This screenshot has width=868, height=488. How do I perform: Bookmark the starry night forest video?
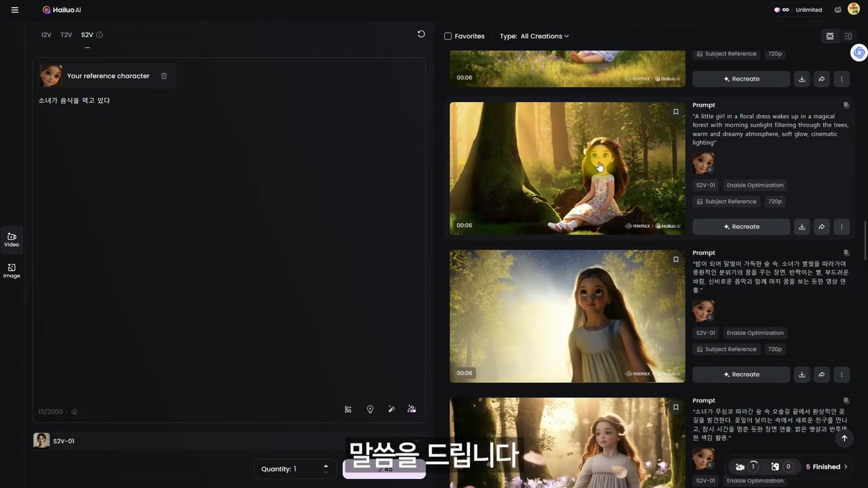(676, 259)
